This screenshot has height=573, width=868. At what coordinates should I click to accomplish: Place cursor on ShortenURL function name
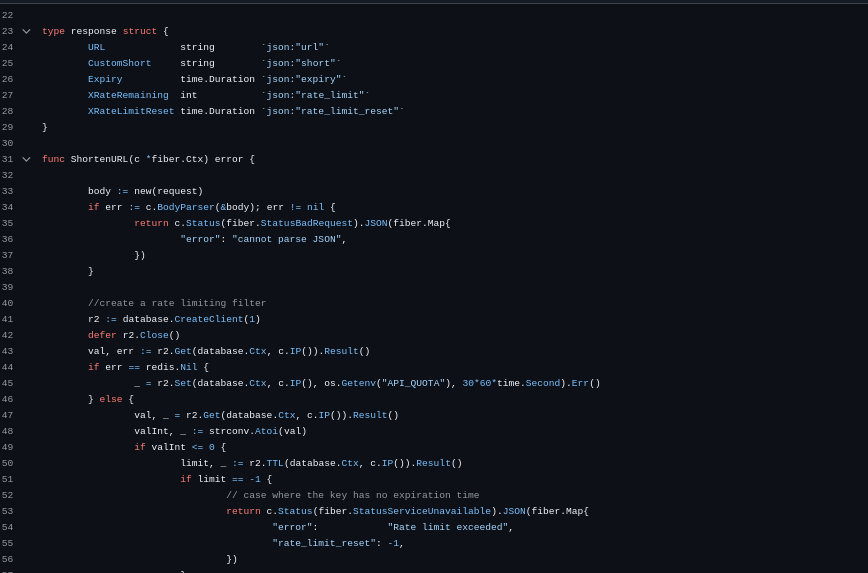tap(99, 159)
